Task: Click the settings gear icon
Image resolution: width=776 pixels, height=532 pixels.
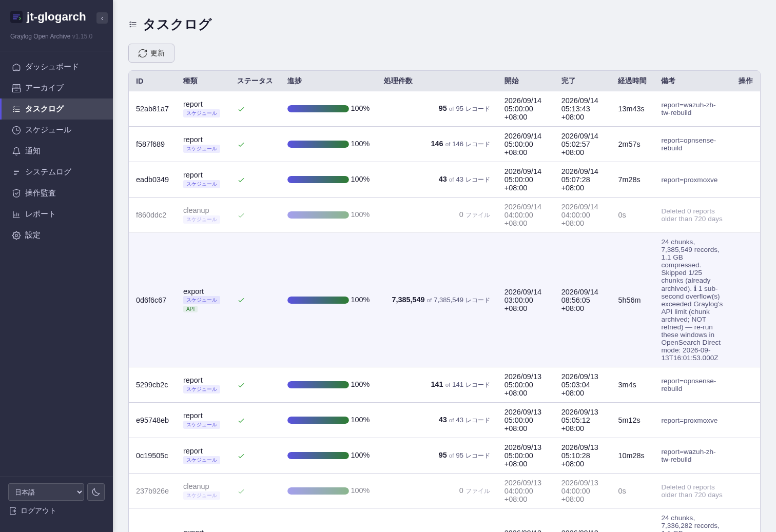Action: pos(16,235)
